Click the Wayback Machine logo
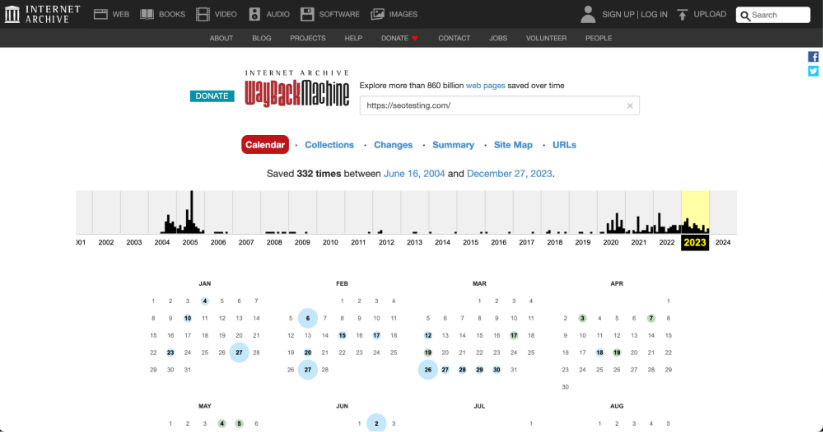 tap(297, 89)
